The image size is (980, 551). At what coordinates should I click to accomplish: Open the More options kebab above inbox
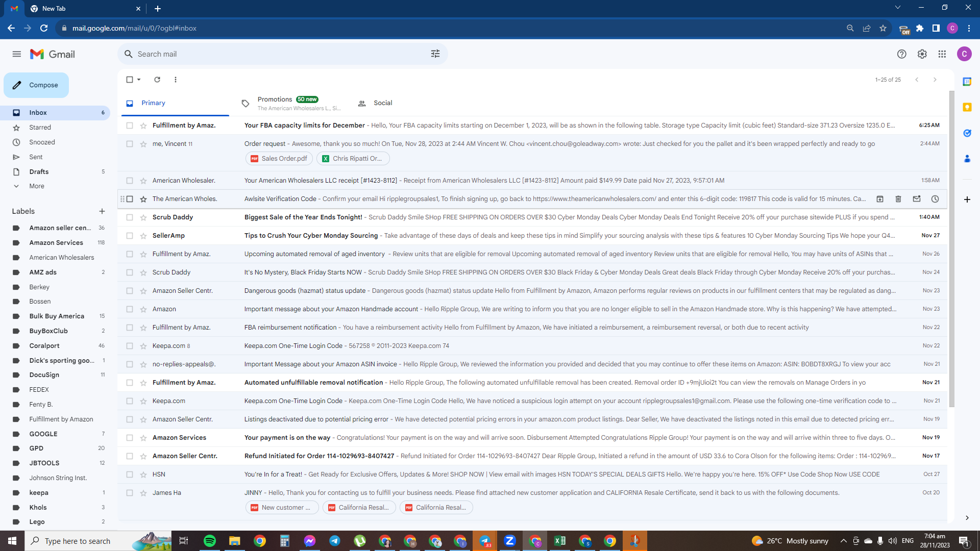pyautogui.click(x=176, y=80)
